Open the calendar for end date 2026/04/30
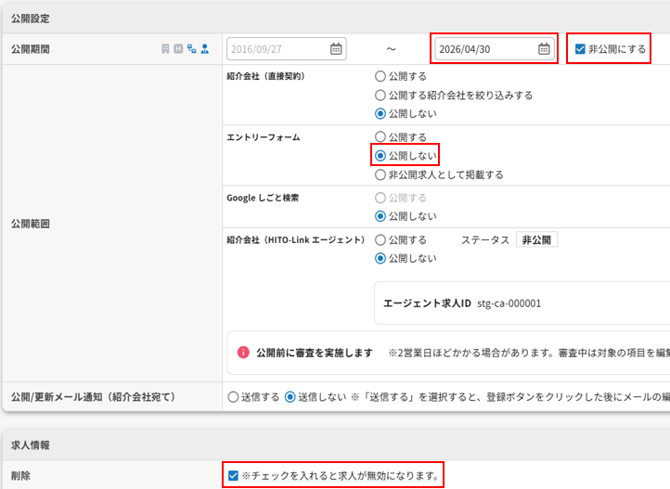The image size is (670, 489). (544, 49)
